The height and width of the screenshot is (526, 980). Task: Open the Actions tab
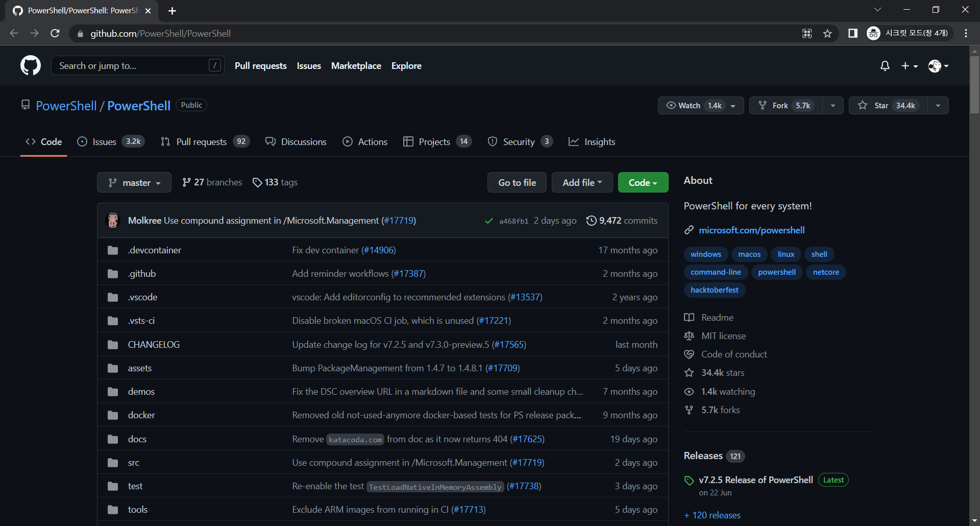(x=365, y=142)
